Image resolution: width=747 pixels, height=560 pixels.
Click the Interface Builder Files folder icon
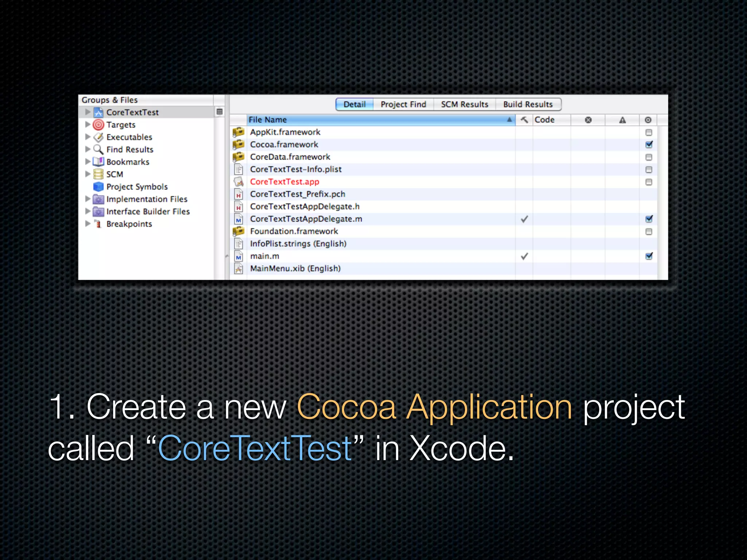point(98,211)
